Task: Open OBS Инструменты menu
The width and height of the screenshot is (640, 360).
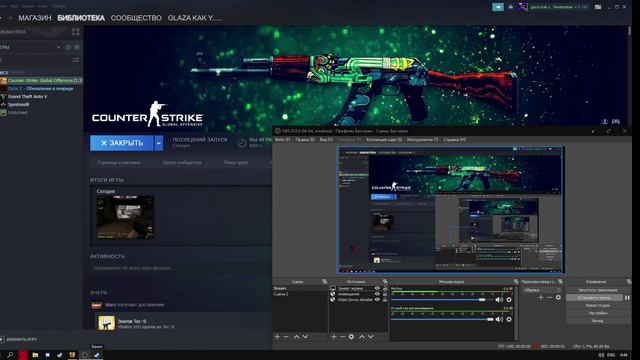Action: (422, 140)
